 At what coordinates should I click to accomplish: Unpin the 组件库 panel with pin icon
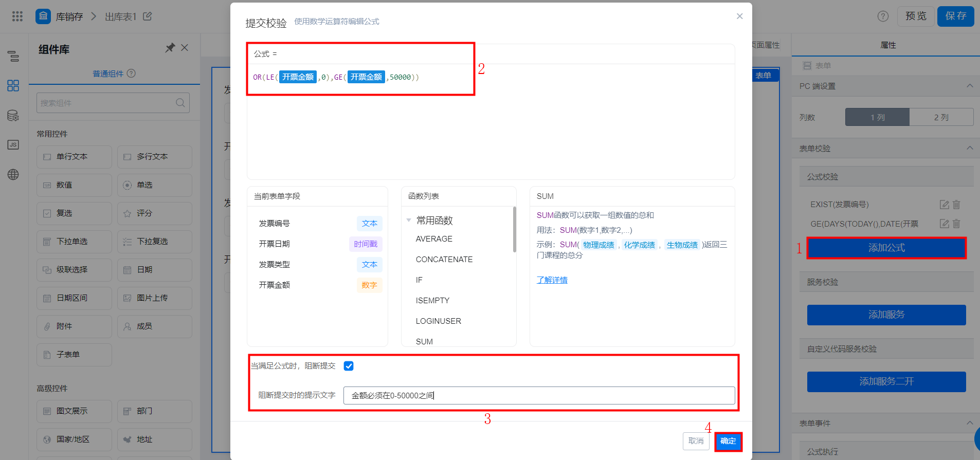(x=170, y=48)
